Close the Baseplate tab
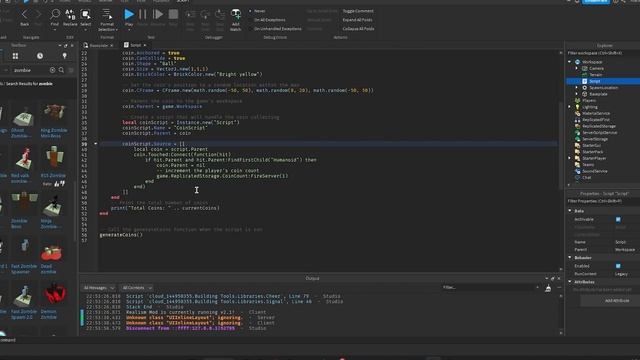The image size is (640, 360). [112, 45]
